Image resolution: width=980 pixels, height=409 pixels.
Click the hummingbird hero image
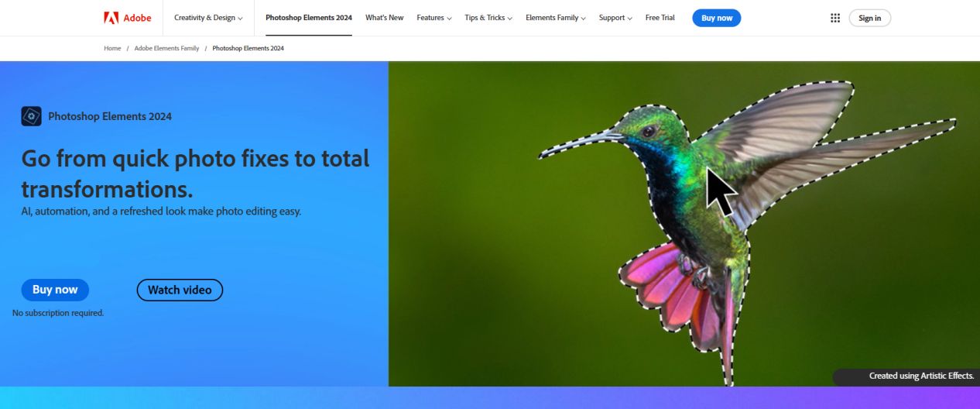[x=684, y=223]
